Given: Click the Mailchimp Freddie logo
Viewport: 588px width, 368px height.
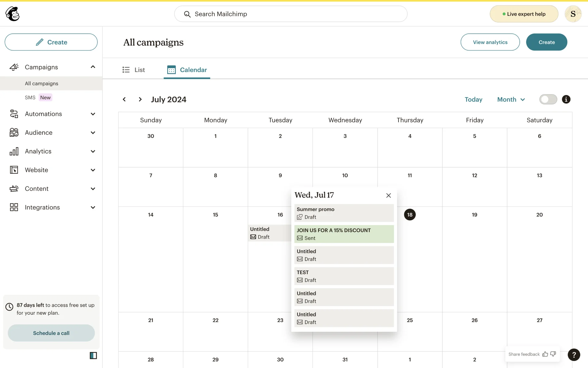Looking at the screenshot, I should point(13,14).
